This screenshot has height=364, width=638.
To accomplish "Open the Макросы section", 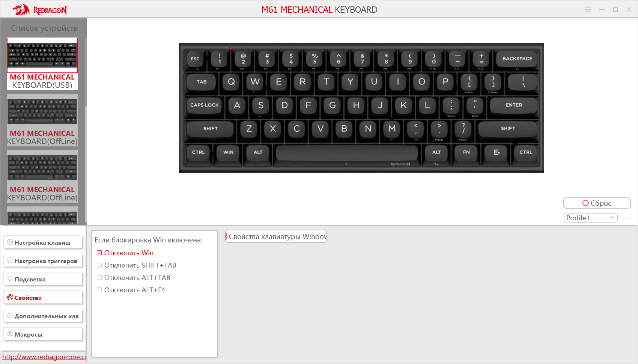I will click(43, 334).
